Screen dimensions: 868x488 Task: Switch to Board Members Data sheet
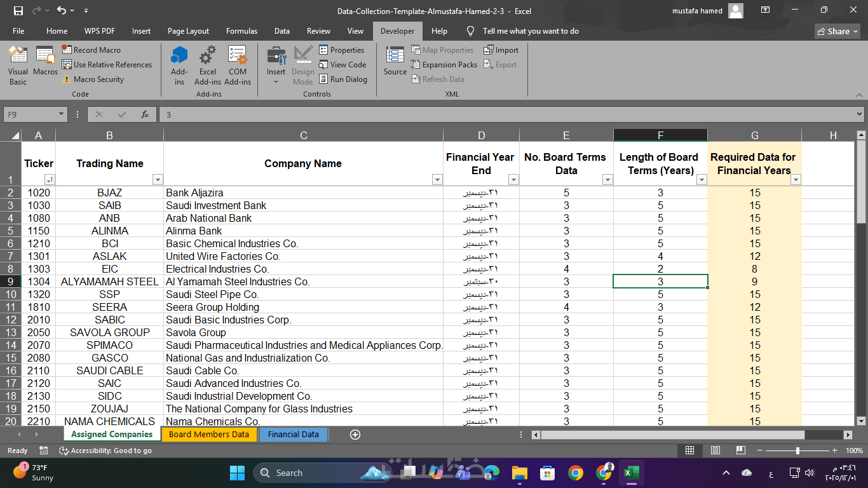[x=208, y=435]
